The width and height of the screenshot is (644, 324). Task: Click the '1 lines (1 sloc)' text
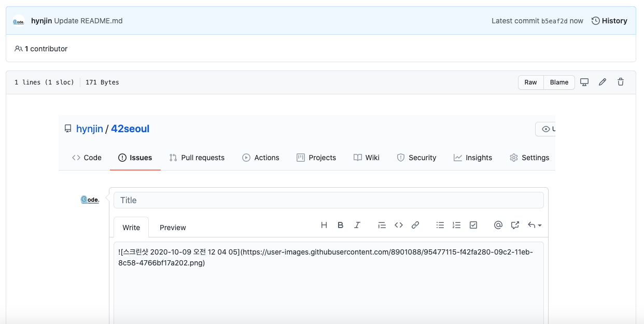click(x=45, y=82)
